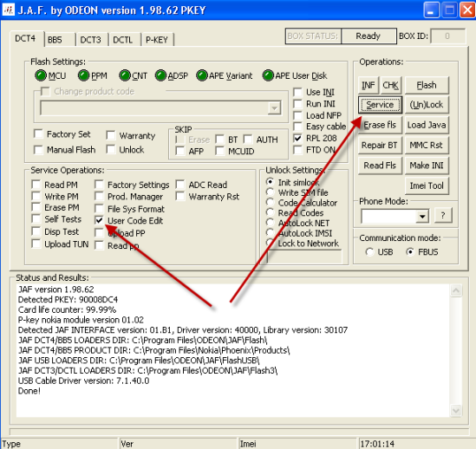Open the Imei Tool
The height and width of the screenshot is (449, 476).
[427, 185]
